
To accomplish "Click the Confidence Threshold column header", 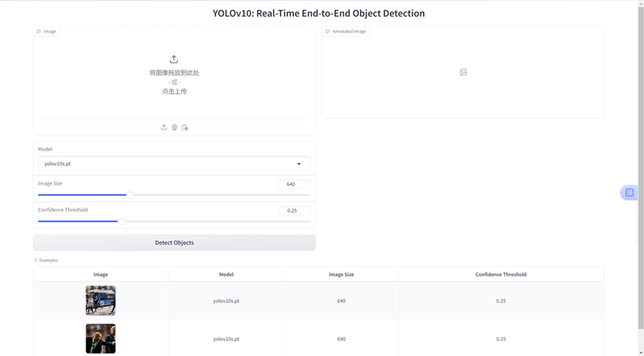I will 500,274.
